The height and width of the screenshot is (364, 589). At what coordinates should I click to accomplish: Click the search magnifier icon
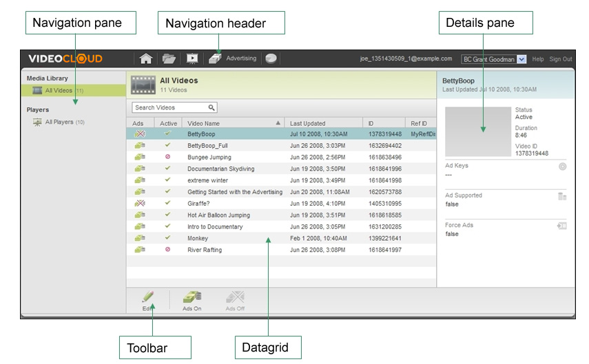(211, 108)
